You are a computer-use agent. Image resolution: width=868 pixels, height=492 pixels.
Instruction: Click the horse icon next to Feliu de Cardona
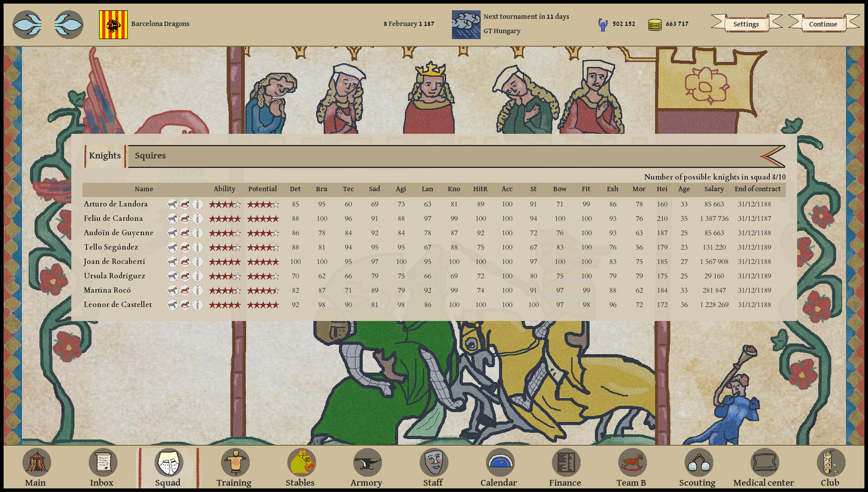172,219
